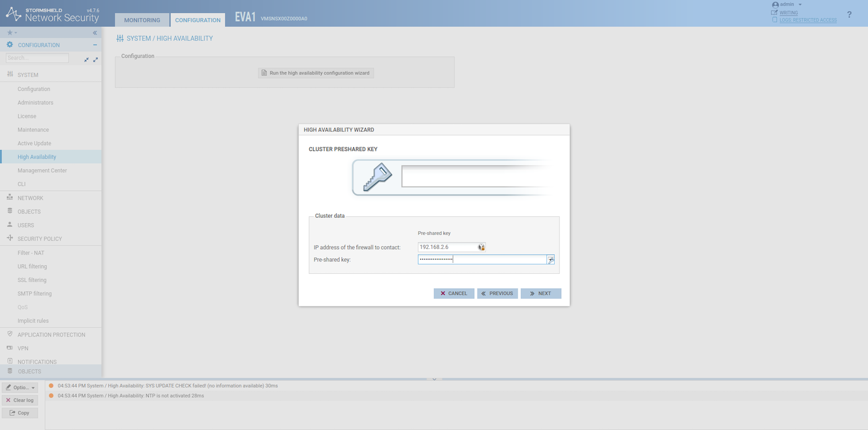Switch to the Monitoring tab

pos(142,20)
